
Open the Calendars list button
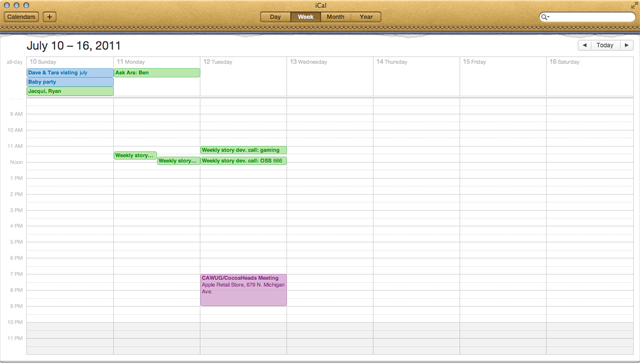pyautogui.click(x=21, y=17)
